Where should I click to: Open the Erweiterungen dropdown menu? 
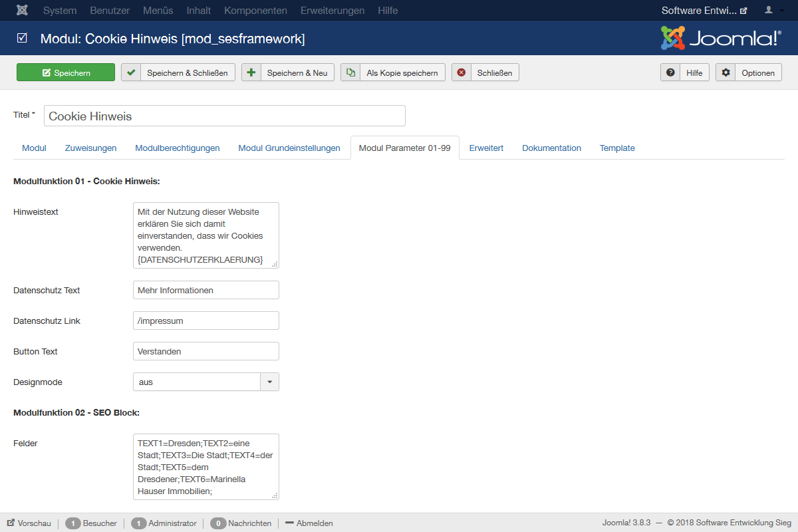(332, 11)
